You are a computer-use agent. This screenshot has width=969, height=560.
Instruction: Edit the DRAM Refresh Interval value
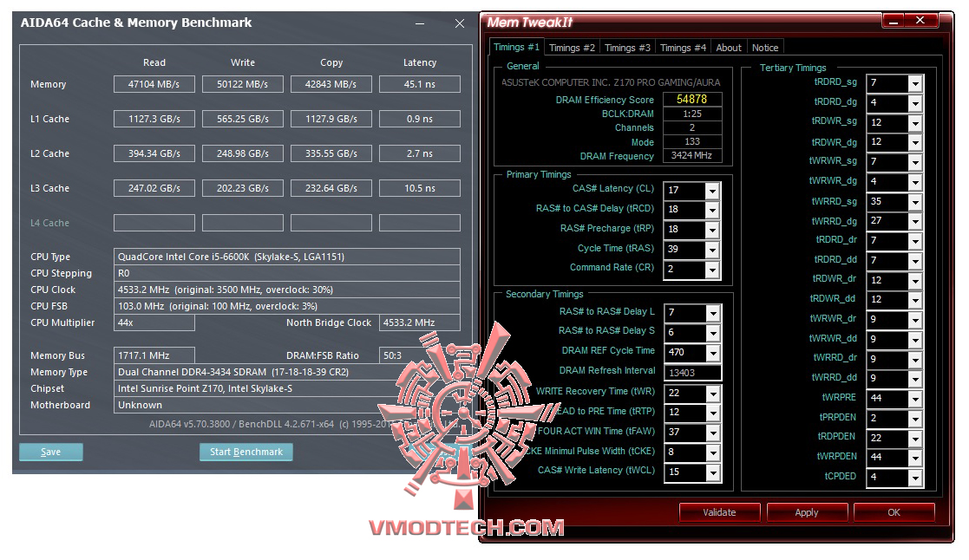tap(691, 372)
